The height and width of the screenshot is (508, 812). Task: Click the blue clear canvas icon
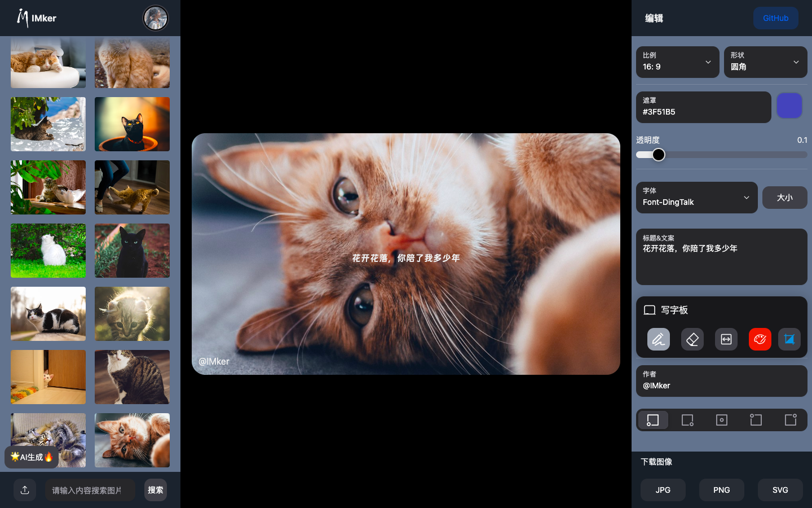click(x=789, y=339)
